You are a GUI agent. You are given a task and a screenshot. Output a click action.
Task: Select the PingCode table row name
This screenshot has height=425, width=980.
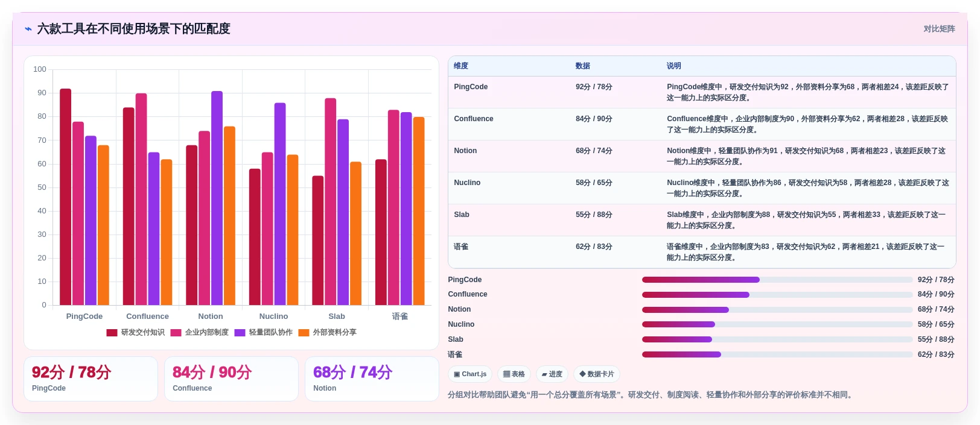pyautogui.click(x=471, y=87)
